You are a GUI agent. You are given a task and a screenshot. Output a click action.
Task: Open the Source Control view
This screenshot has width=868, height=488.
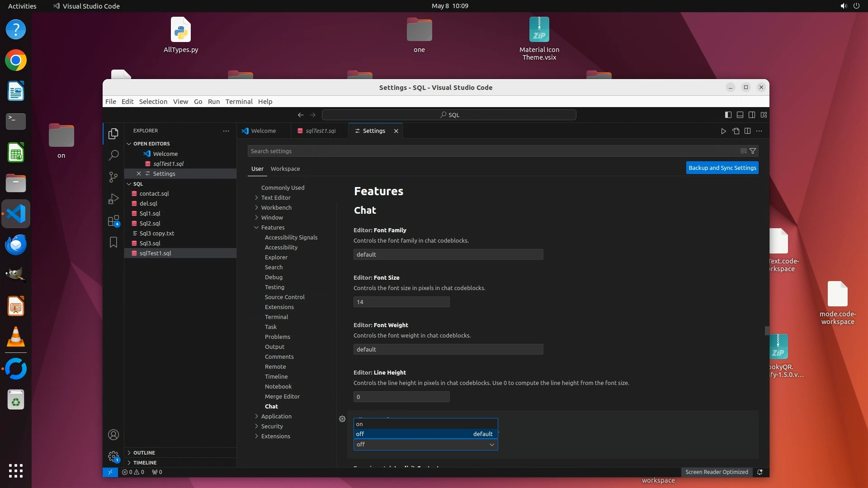pyautogui.click(x=113, y=177)
